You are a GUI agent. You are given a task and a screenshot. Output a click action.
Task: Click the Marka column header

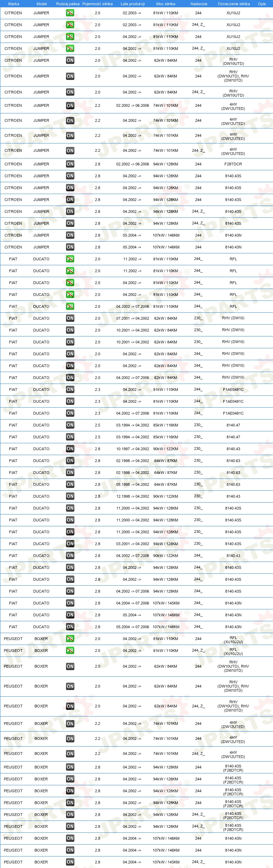coord(14,4)
